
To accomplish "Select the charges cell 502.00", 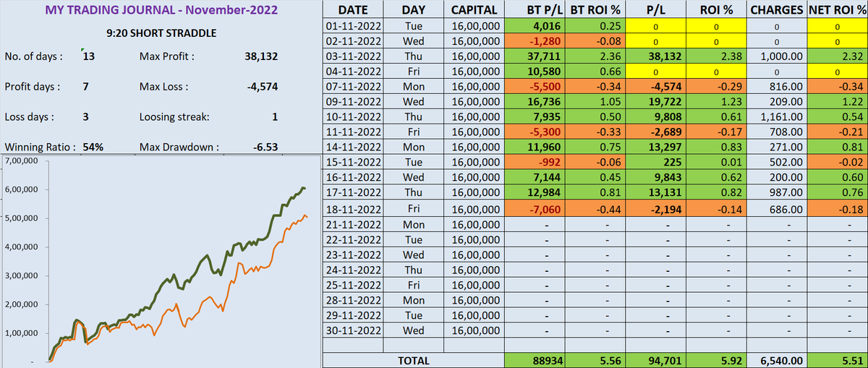I will pos(776,162).
